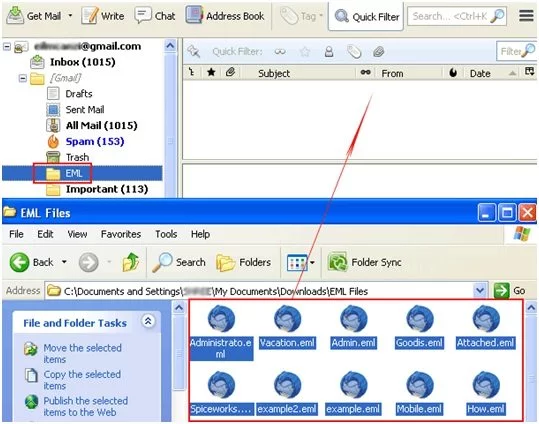Click the Get Mail button
539x424 pixels.
coord(33,16)
